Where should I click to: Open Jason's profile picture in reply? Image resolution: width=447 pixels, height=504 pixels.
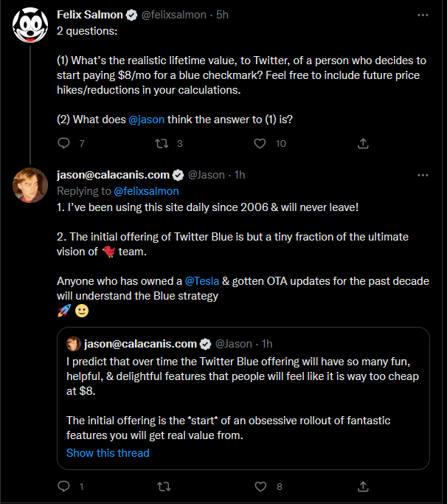[x=30, y=186]
